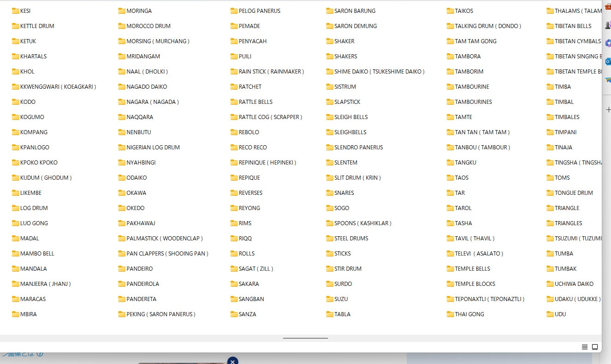Click the help circle icon beside Japanese link

(x=40, y=354)
